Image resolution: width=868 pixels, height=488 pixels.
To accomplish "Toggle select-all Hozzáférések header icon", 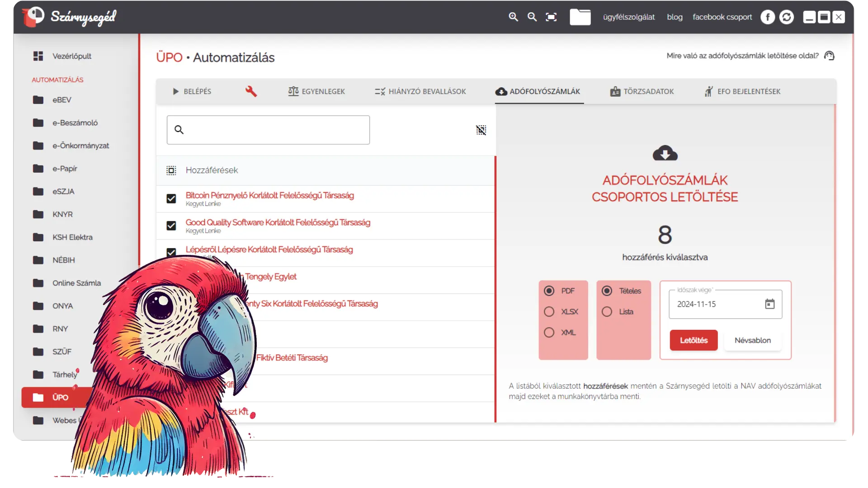I will pyautogui.click(x=171, y=170).
